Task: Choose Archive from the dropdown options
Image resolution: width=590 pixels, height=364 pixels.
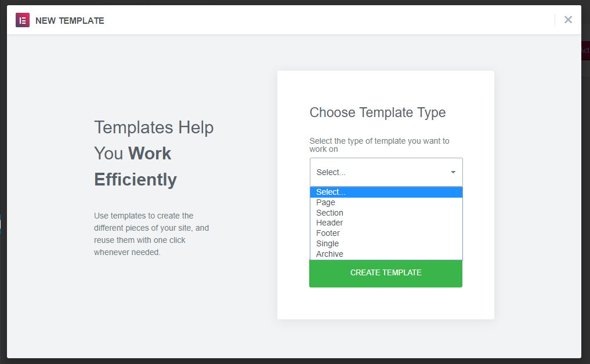Action: [x=330, y=254]
